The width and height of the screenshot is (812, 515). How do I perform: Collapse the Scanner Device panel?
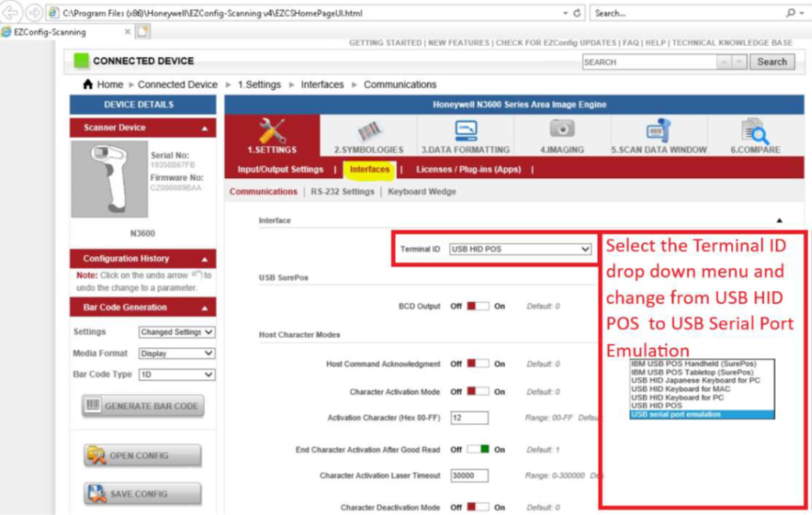coord(205,129)
